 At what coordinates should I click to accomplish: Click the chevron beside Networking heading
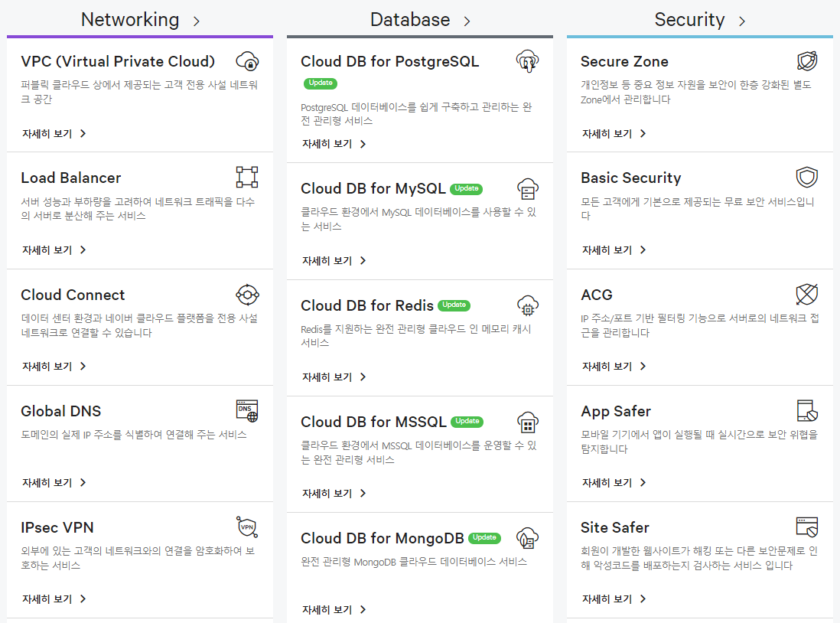coord(197,21)
